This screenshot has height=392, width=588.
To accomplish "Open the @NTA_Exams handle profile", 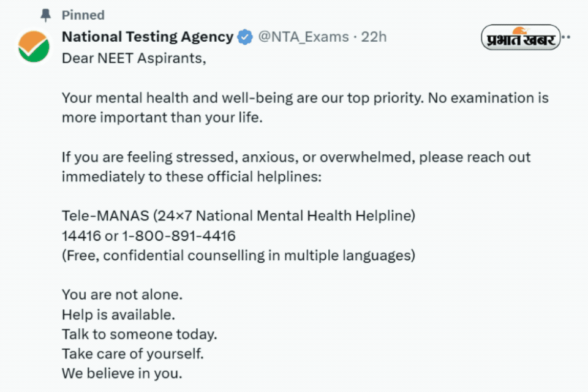I will click(305, 37).
